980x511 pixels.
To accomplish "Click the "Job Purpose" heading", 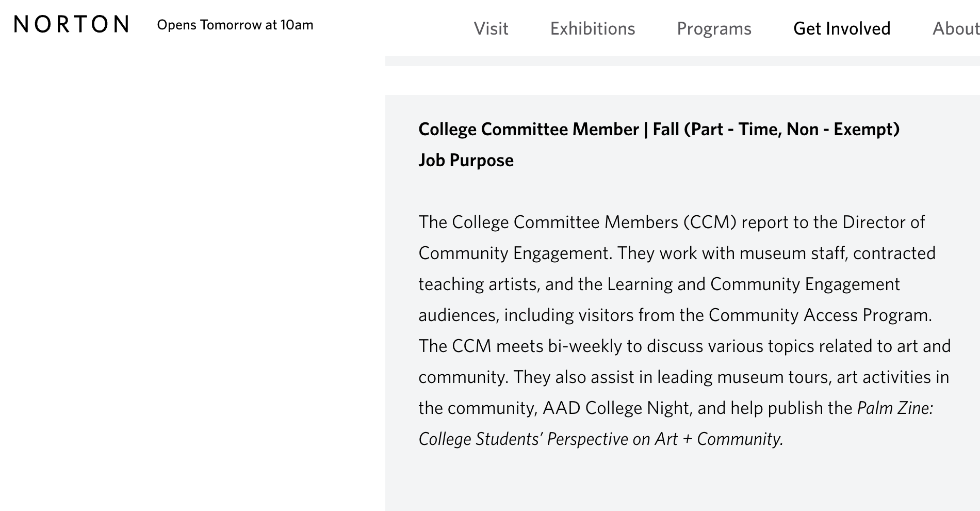I will click(x=466, y=160).
